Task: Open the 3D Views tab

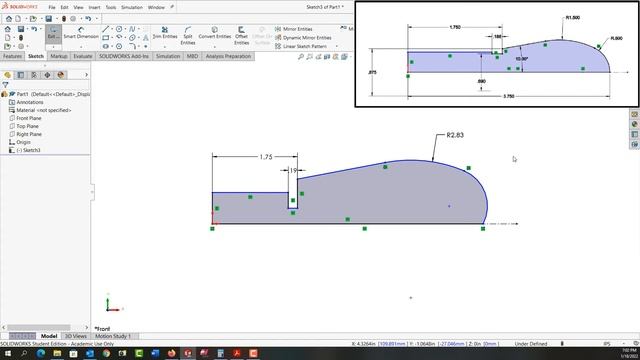Action: click(x=76, y=336)
